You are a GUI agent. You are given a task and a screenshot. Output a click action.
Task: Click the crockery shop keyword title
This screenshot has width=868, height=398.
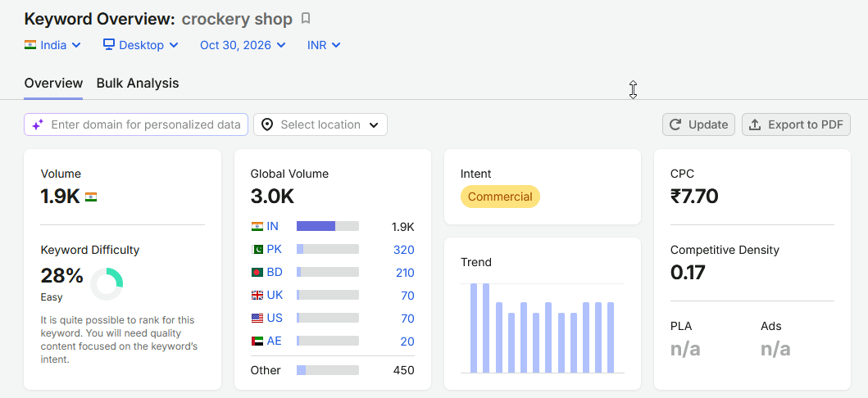[237, 20]
